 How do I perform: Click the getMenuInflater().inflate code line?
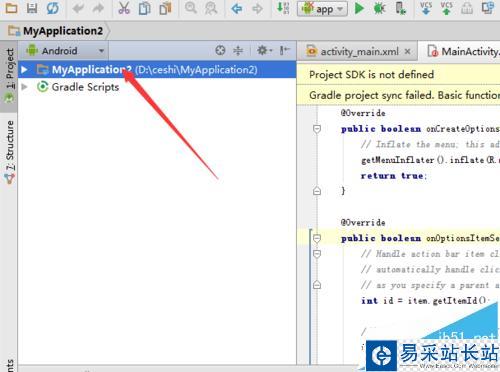coord(430,160)
